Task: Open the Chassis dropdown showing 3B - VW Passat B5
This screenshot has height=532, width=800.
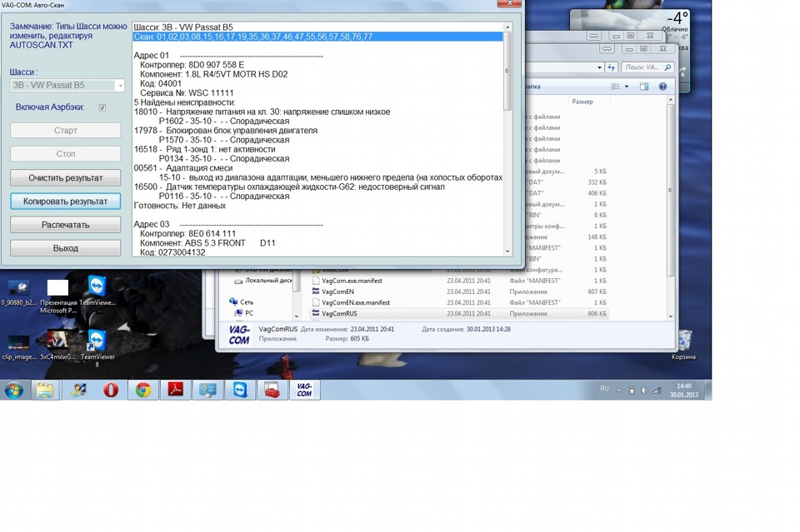Action: pyautogui.click(x=67, y=85)
